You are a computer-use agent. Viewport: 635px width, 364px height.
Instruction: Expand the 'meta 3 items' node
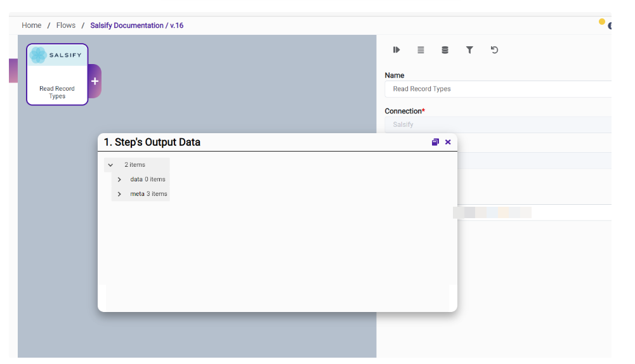click(119, 194)
